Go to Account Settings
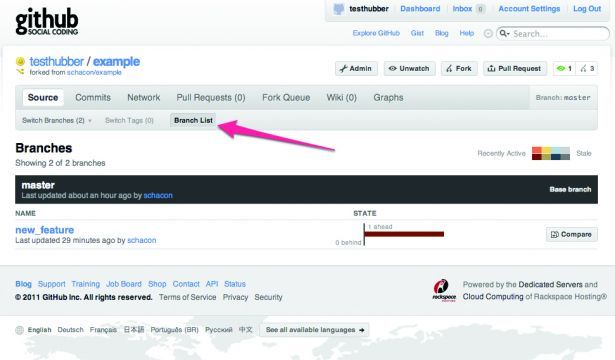 (x=529, y=9)
